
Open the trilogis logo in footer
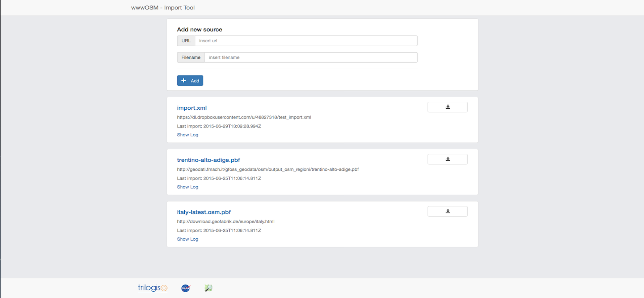click(152, 288)
